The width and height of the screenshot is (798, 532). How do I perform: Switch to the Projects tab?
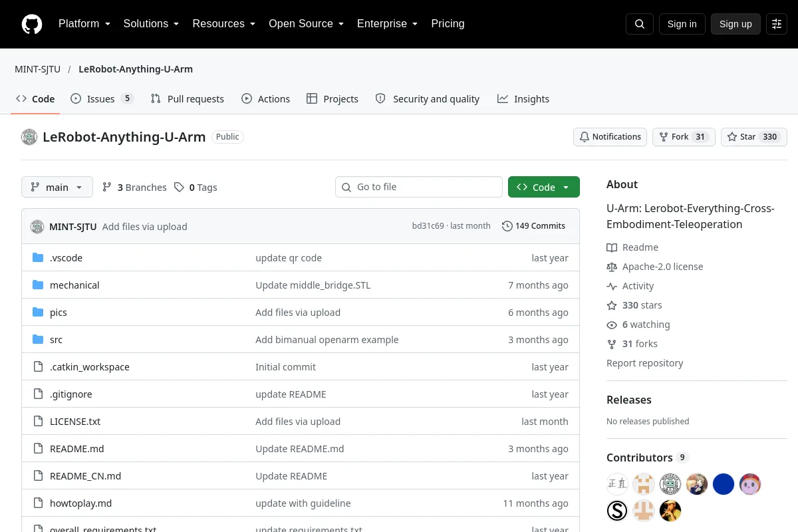click(x=332, y=99)
